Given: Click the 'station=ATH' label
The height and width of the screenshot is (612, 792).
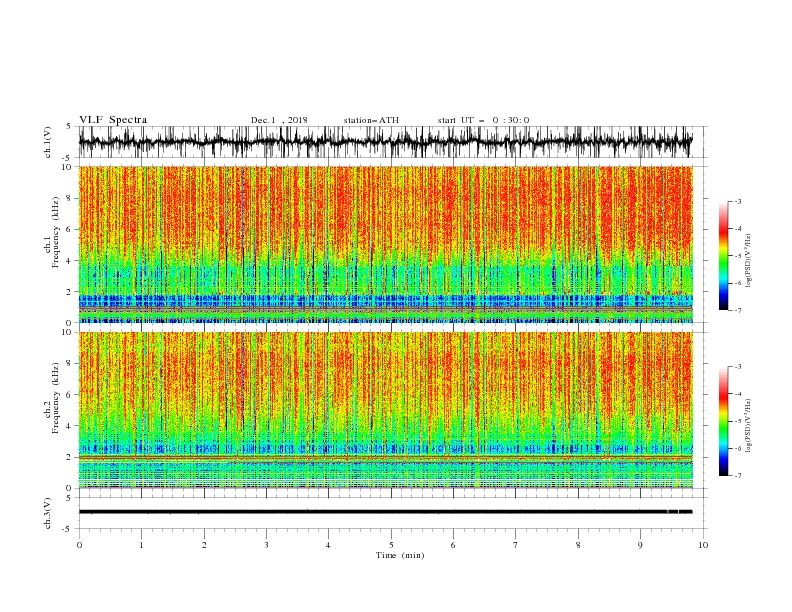Looking at the screenshot, I should pos(371,120).
